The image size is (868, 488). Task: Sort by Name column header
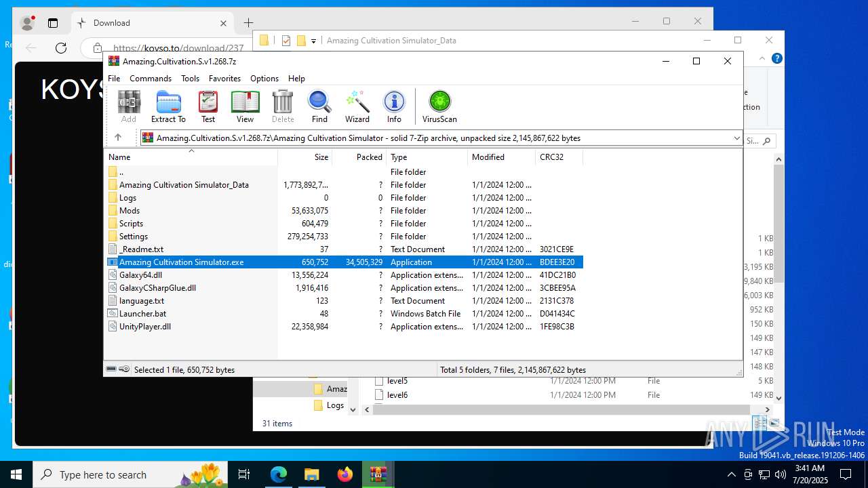(x=191, y=157)
